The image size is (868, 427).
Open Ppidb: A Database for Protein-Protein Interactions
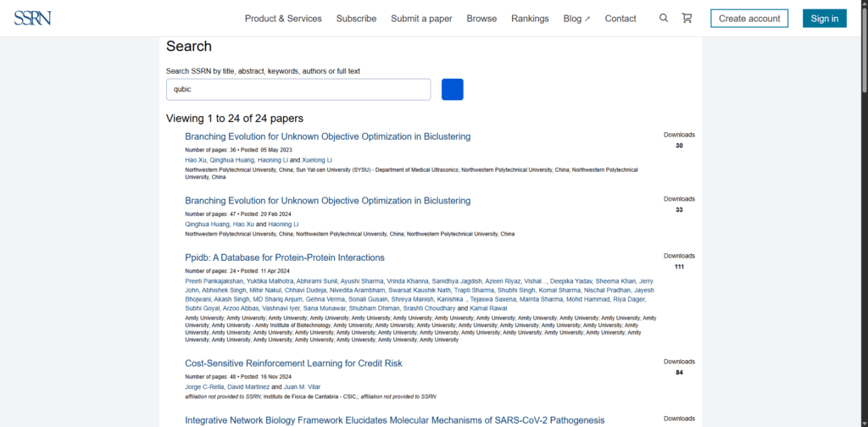[x=285, y=258]
